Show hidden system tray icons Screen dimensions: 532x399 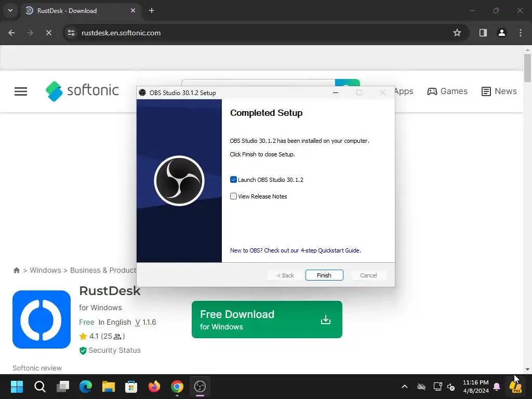(x=404, y=387)
